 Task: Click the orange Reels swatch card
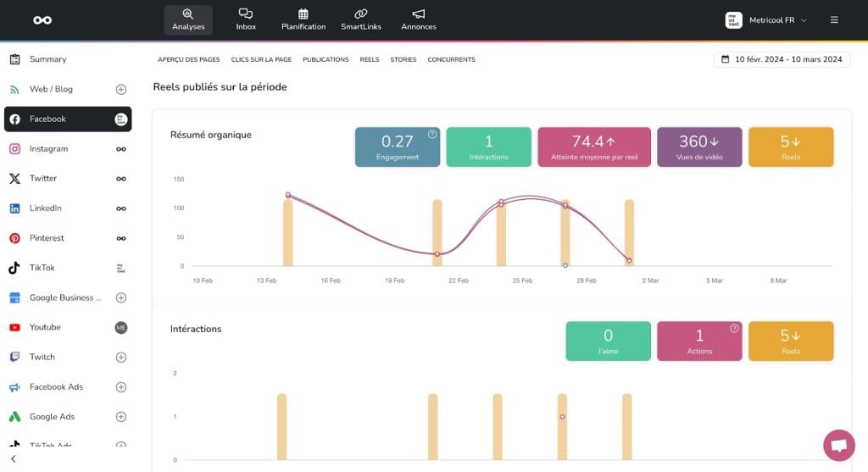791,147
